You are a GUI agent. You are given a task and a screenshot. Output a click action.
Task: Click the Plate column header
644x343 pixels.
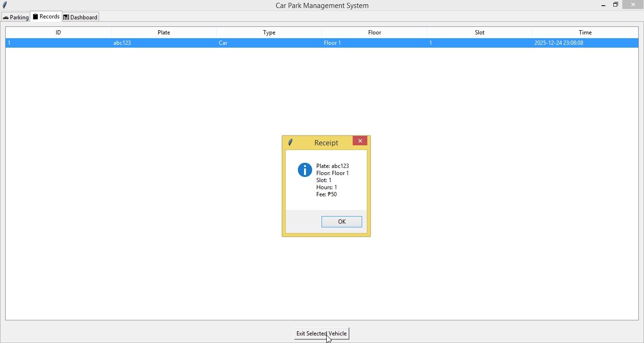[x=164, y=33]
